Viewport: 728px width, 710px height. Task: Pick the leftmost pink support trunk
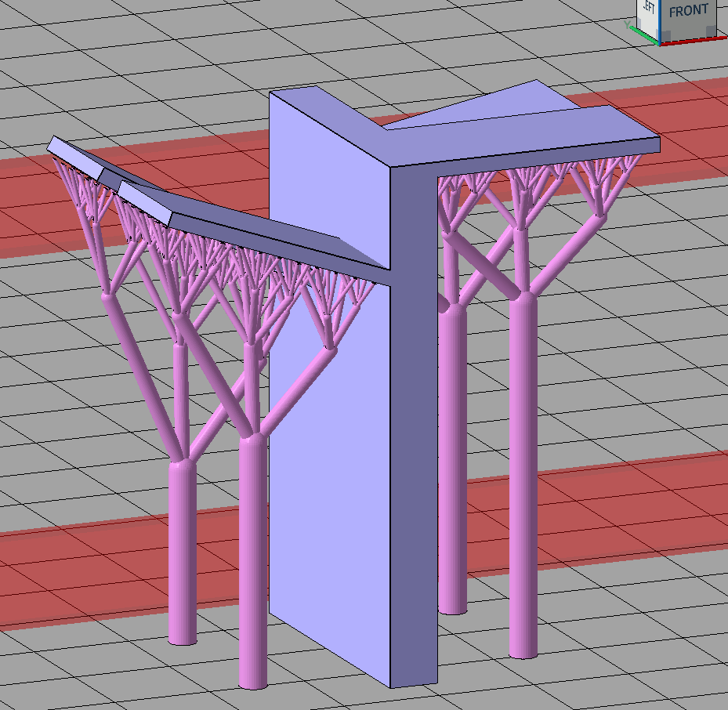point(182,549)
